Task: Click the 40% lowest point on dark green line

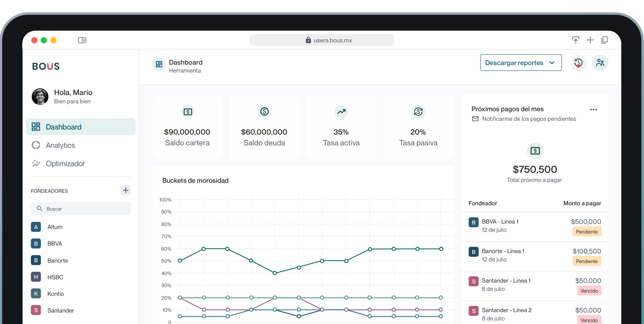Action: click(x=275, y=273)
